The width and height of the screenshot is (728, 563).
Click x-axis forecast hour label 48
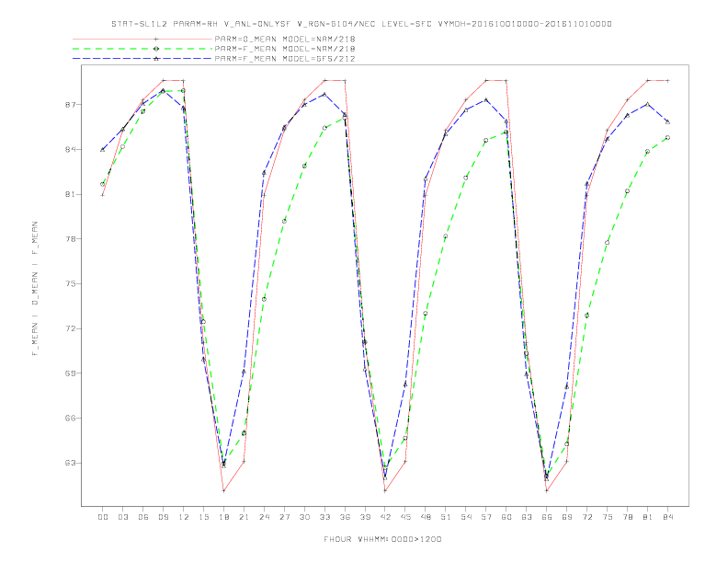[426, 517]
